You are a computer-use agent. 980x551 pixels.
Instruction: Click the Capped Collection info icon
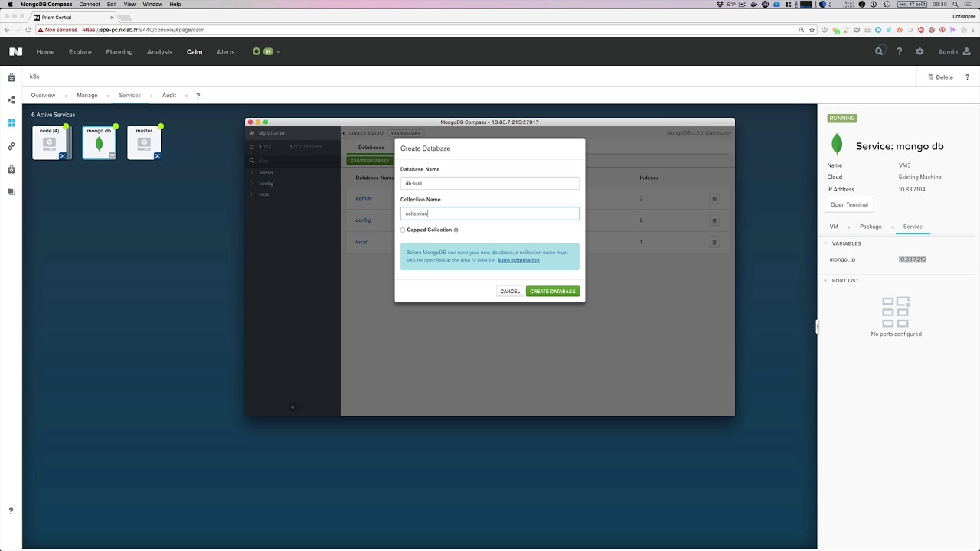coord(456,230)
